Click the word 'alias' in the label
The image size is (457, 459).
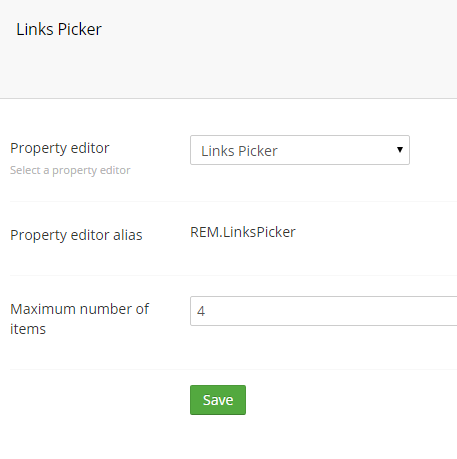click(x=127, y=235)
